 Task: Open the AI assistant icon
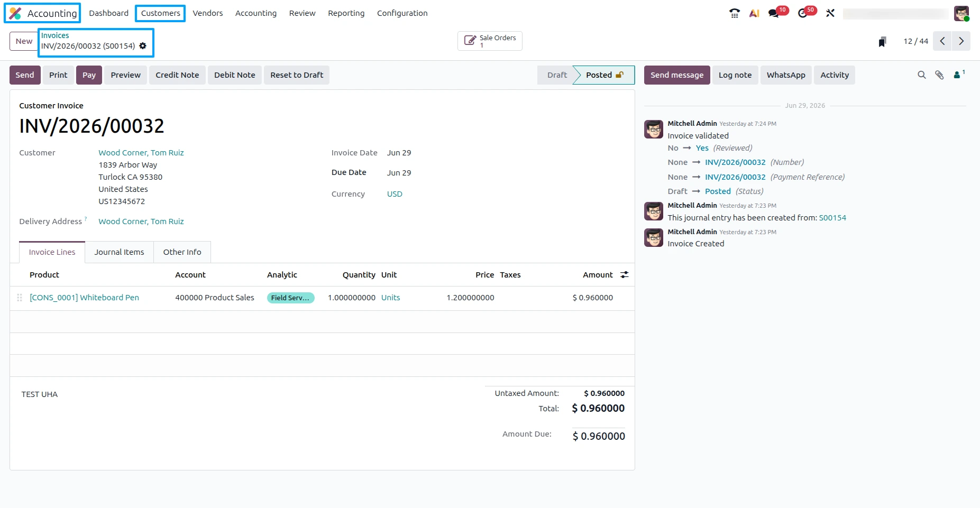tap(754, 13)
